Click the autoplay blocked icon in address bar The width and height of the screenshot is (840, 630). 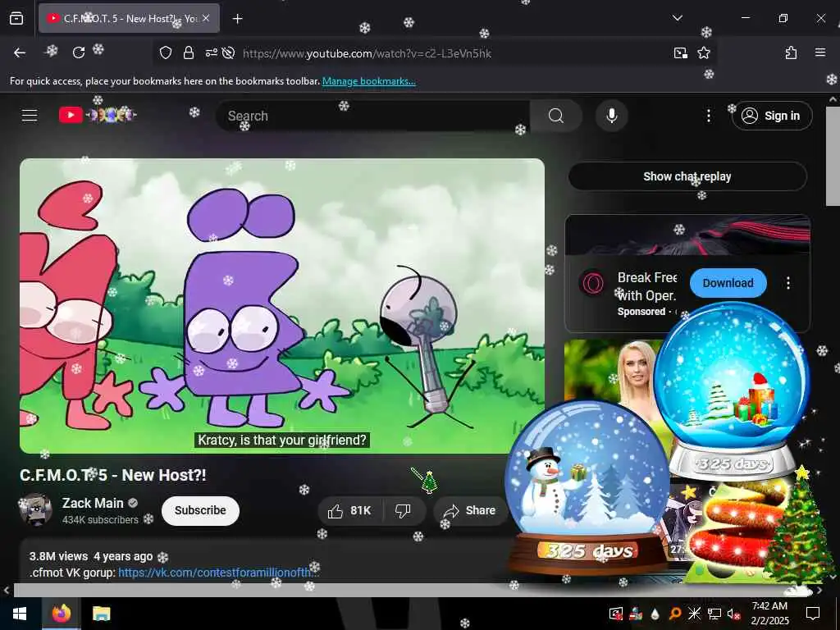228,52
